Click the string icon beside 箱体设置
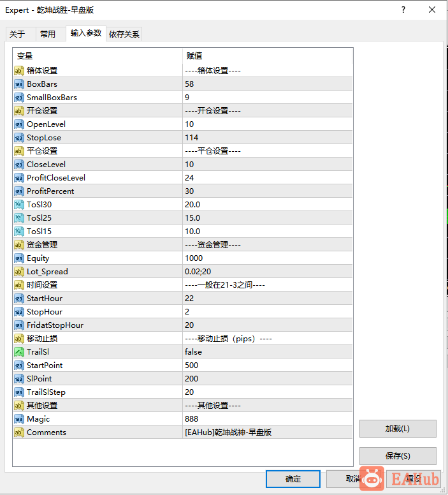 (x=19, y=71)
